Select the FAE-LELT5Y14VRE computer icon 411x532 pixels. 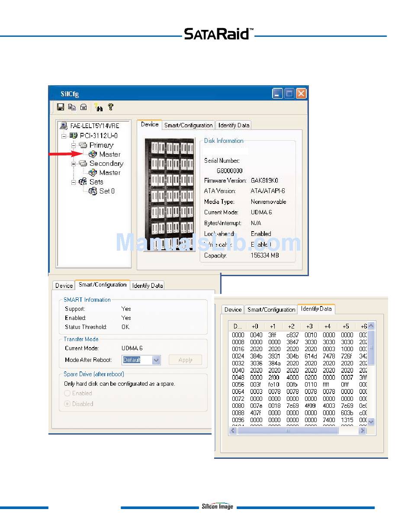tap(64, 126)
